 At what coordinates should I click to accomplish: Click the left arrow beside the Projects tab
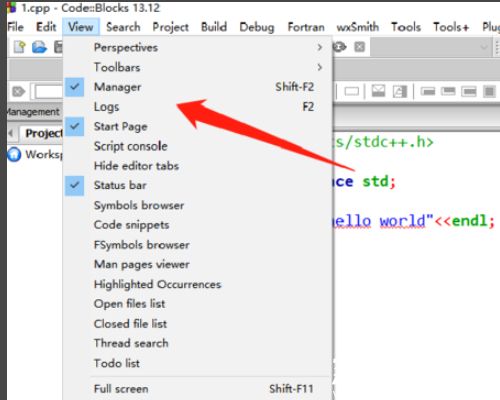[x=11, y=133]
